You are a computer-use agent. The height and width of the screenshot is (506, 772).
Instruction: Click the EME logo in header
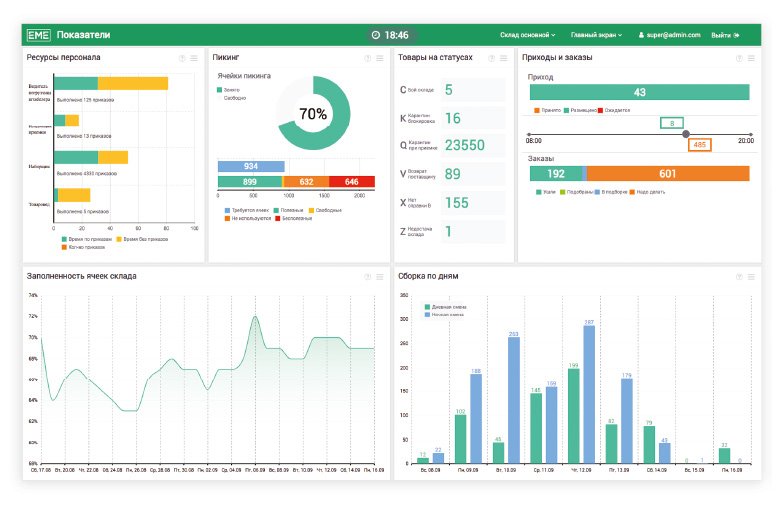click(x=40, y=35)
